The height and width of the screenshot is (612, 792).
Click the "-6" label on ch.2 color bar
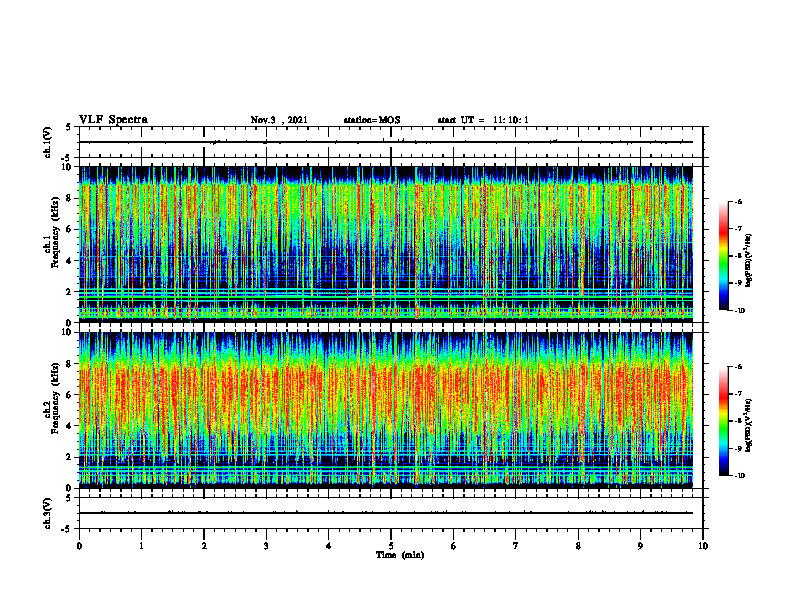(x=739, y=367)
